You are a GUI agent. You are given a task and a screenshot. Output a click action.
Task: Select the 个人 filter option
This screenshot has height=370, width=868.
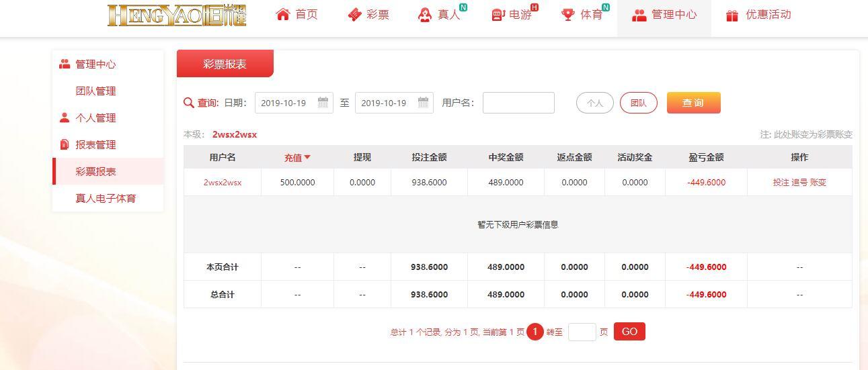[595, 103]
